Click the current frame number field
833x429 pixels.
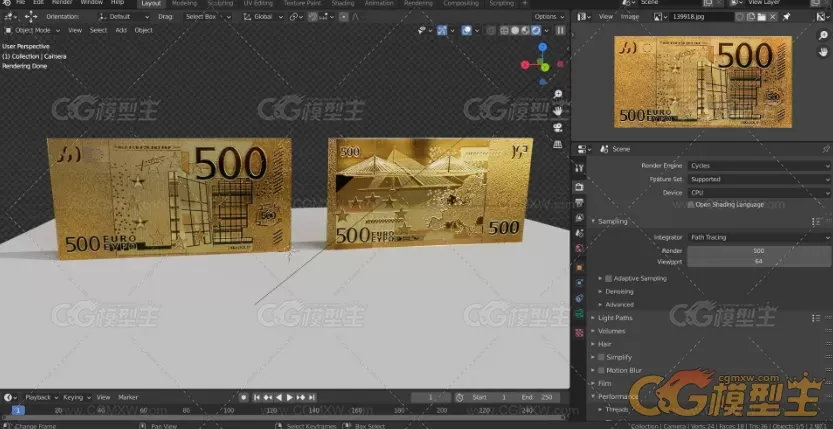pyautogui.click(x=431, y=397)
